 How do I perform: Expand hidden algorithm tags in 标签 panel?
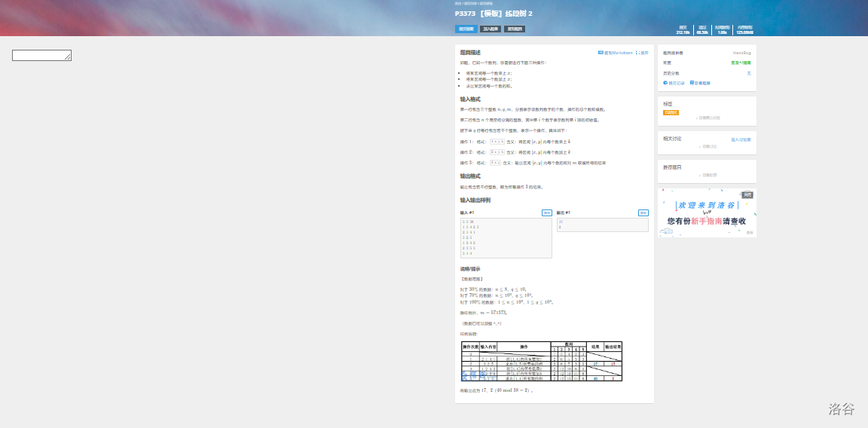click(708, 118)
